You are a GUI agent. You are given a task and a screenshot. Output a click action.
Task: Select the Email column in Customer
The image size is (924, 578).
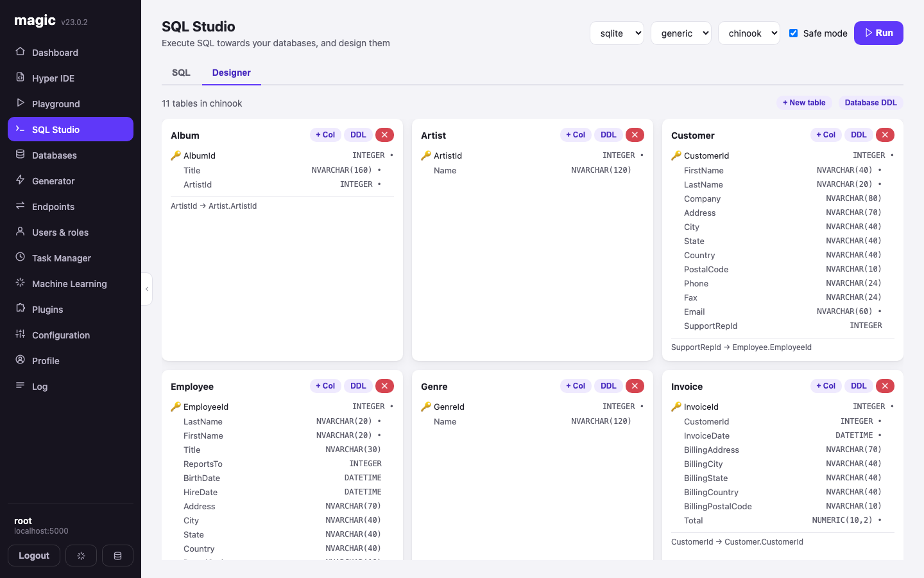tap(783, 311)
